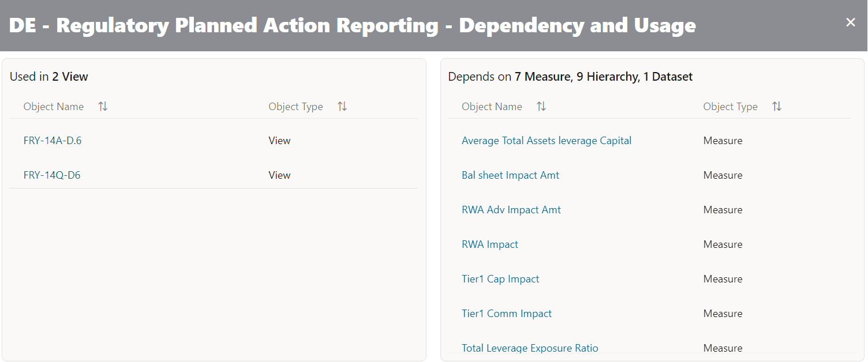The image size is (868, 362).
Task: Click the 'Depends on 7 Measure' heading
Action: click(570, 77)
